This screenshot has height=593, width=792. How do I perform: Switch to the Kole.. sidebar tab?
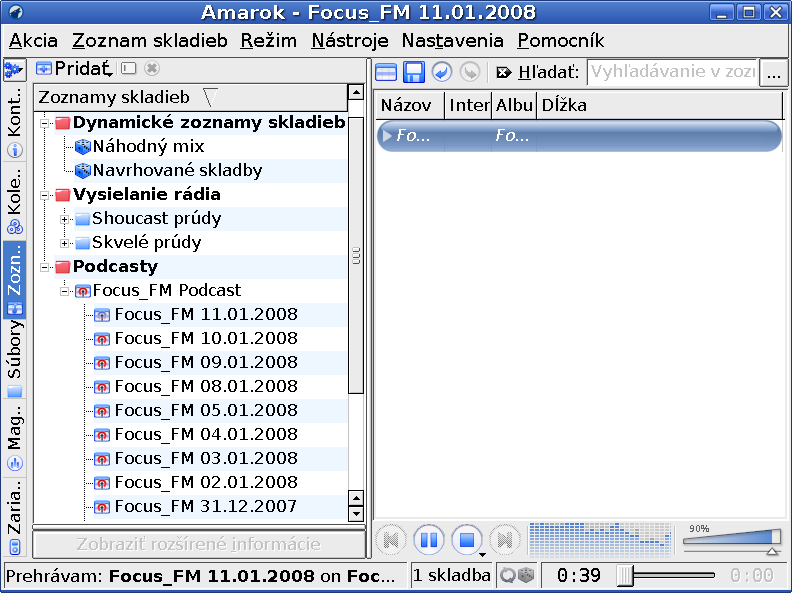[x=15, y=201]
